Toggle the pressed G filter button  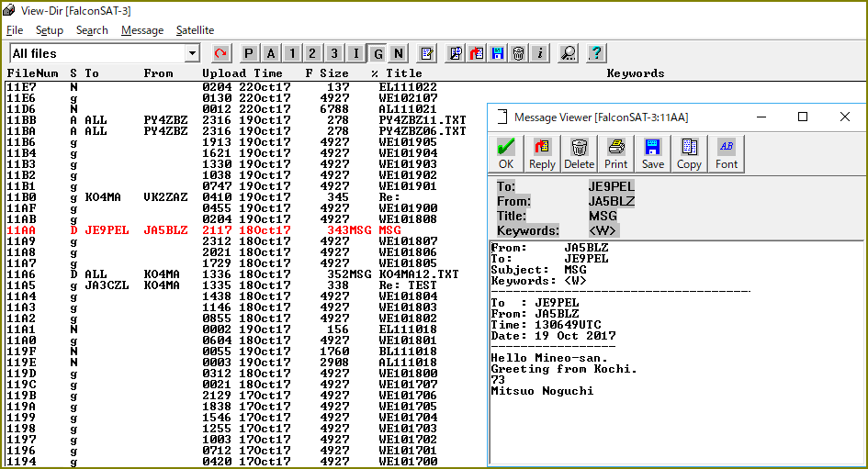[x=378, y=53]
